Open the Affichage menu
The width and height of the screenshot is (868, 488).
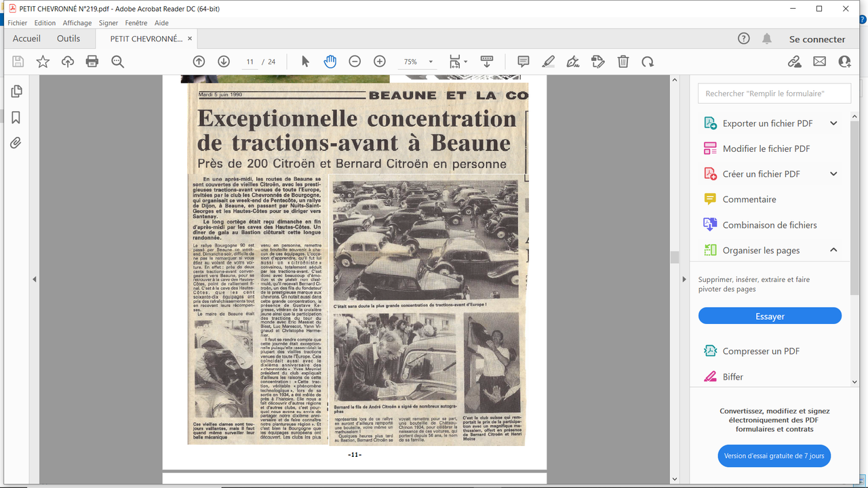tap(77, 23)
